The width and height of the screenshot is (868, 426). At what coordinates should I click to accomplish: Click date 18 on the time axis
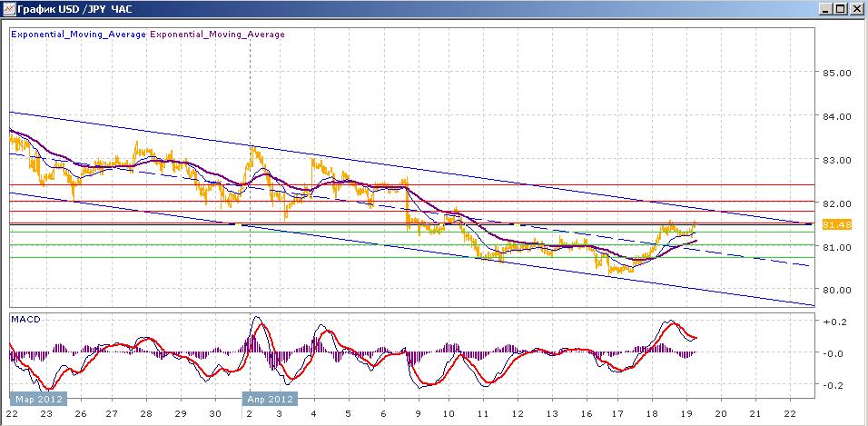point(652,414)
